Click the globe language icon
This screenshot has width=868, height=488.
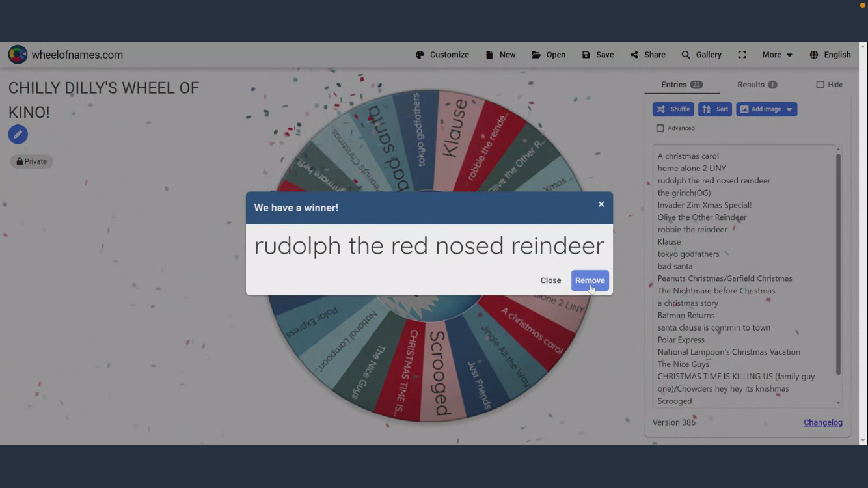pos(814,55)
